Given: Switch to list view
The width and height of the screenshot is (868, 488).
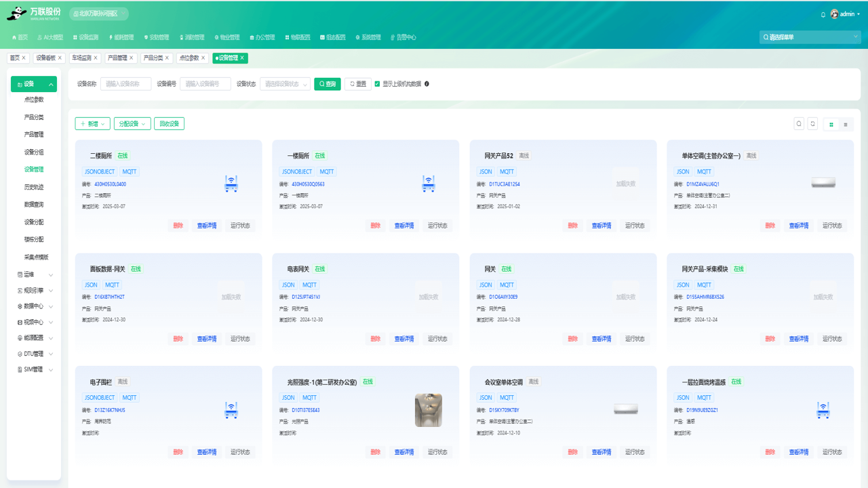Looking at the screenshot, I should point(845,125).
